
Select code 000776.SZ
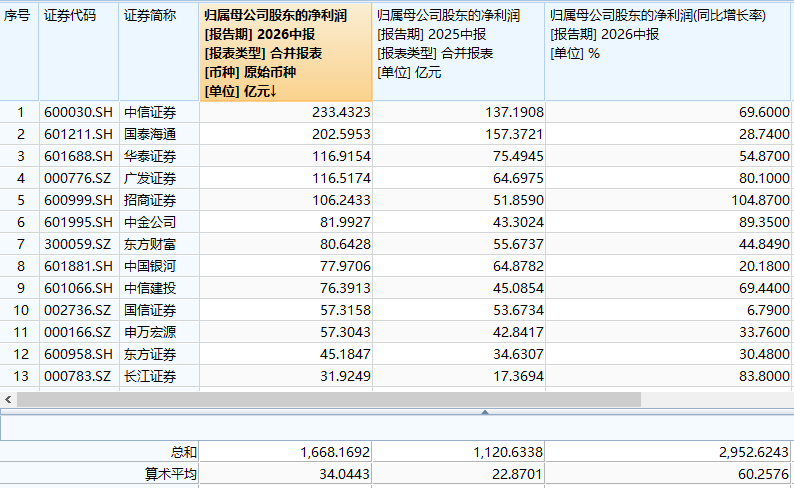pos(77,178)
